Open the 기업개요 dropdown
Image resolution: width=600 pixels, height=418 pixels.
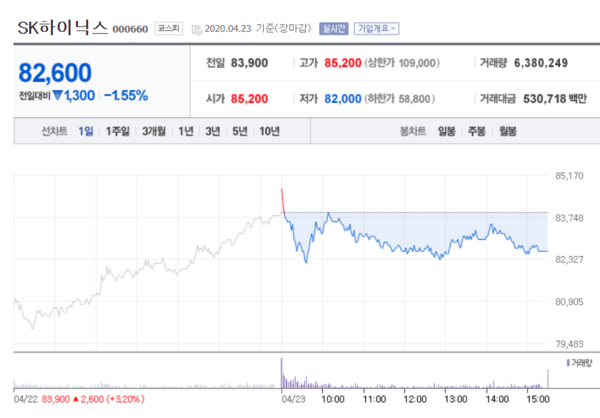(x=377, y=29)
